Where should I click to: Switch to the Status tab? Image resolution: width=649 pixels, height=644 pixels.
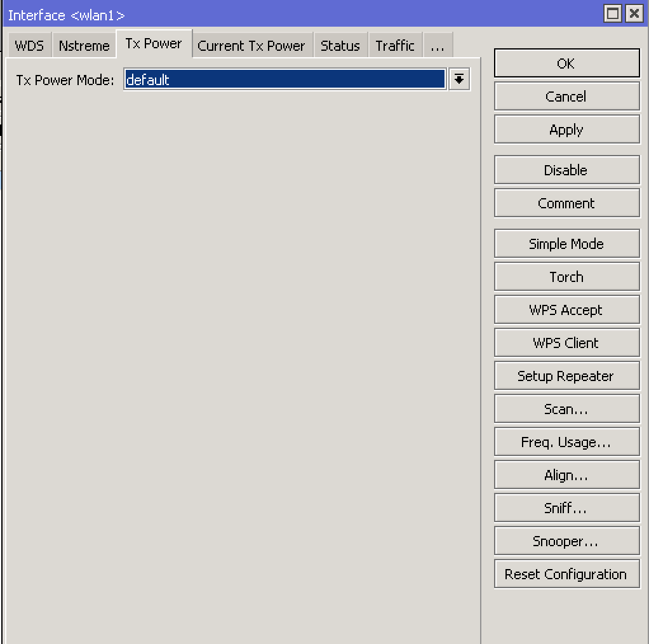point(340,44)
